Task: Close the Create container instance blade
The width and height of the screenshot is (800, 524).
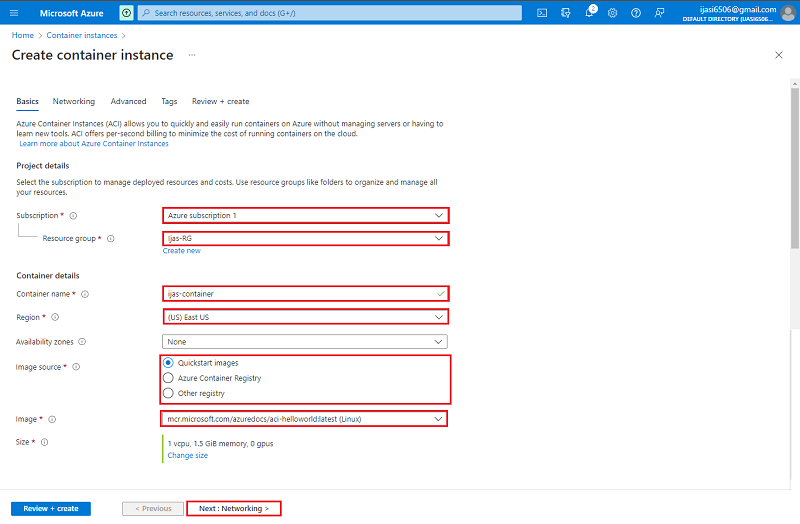Action: click(779, 55)
